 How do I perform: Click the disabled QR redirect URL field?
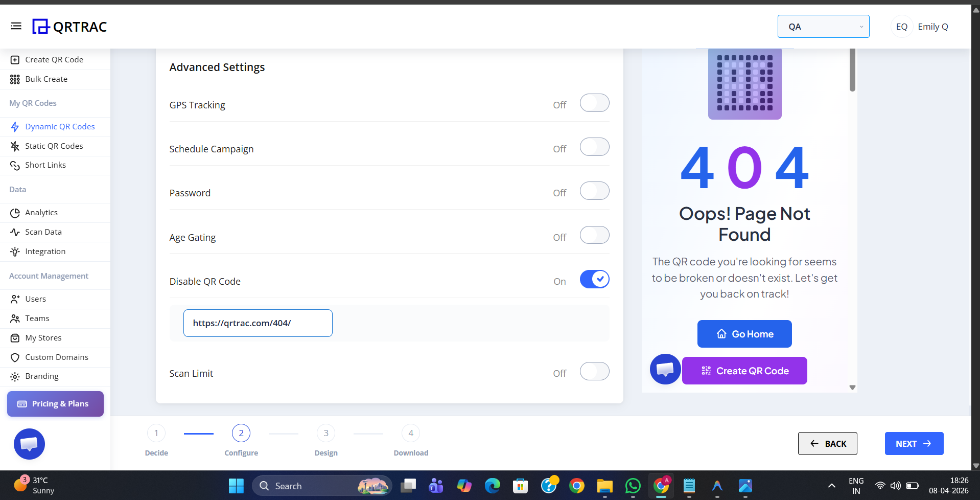point(258,323)
